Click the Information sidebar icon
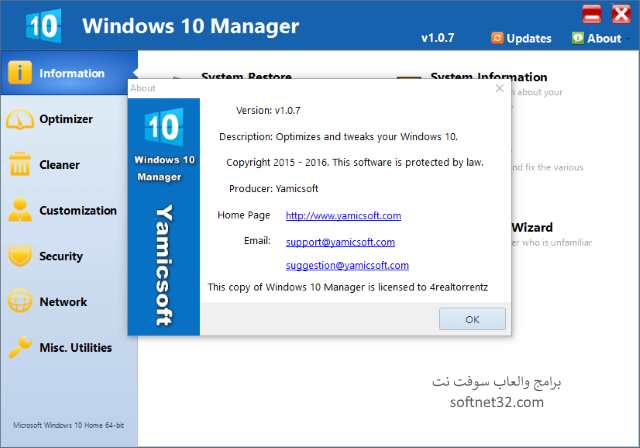640x448 pixels. 20,73
